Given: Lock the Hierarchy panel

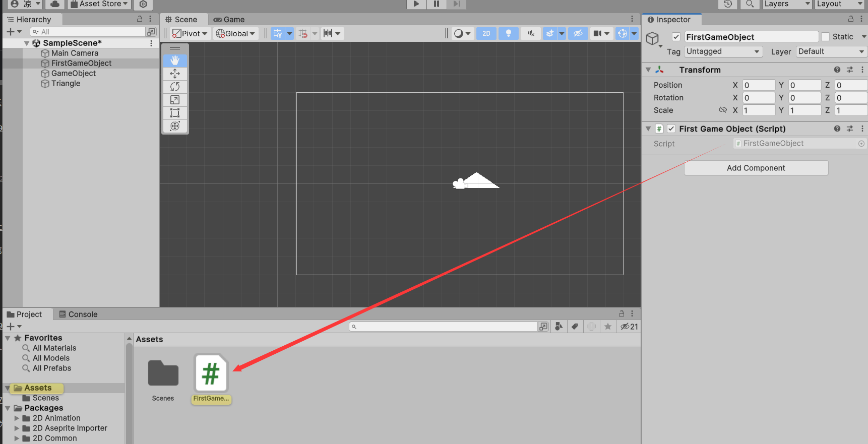Looking at the screenshot, I should [140, 19].
